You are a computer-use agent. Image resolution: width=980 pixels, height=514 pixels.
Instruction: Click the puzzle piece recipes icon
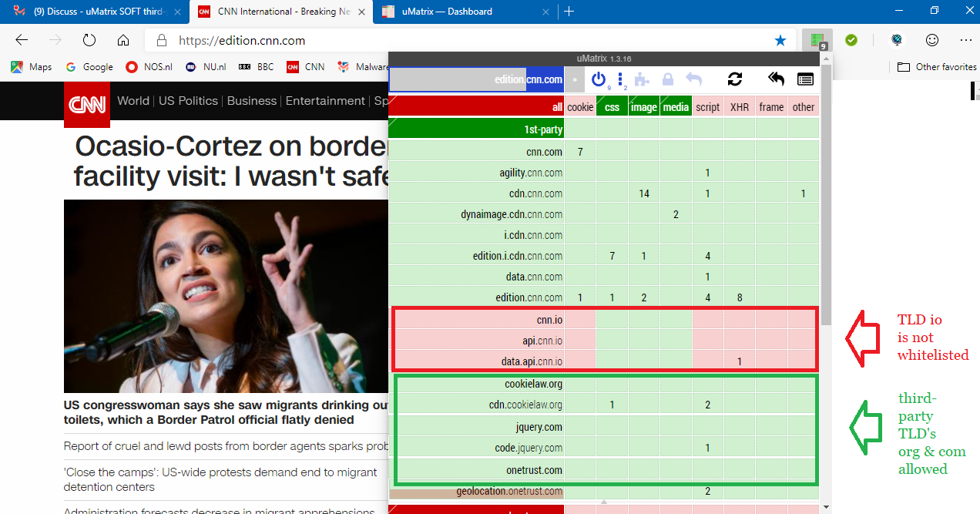click(642, 79)
